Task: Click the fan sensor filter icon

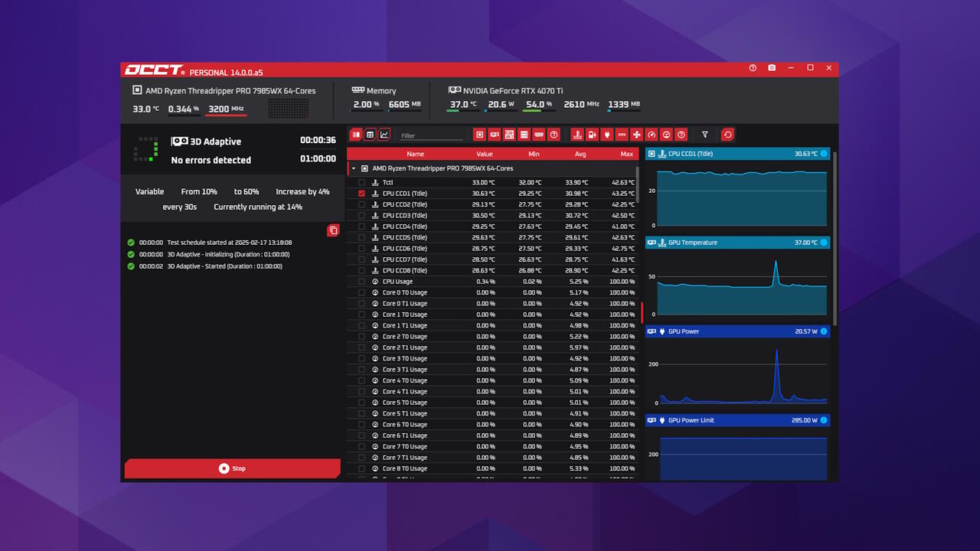Action: (636, 135)
